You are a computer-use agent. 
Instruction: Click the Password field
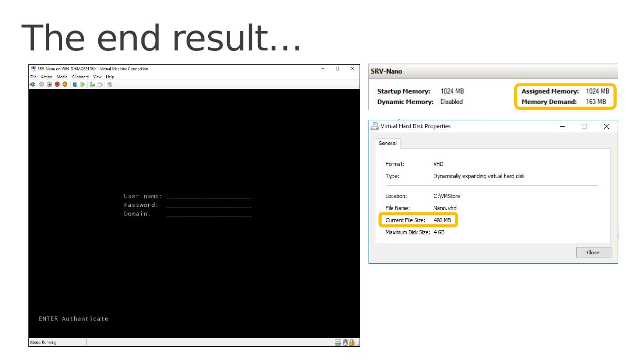pos(209,205)
